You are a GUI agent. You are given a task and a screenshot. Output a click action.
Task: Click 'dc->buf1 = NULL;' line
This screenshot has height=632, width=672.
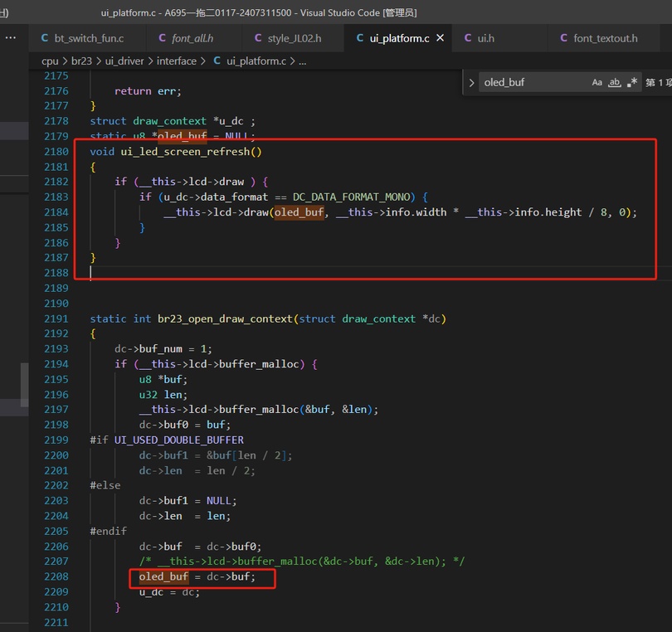[187, 501]
